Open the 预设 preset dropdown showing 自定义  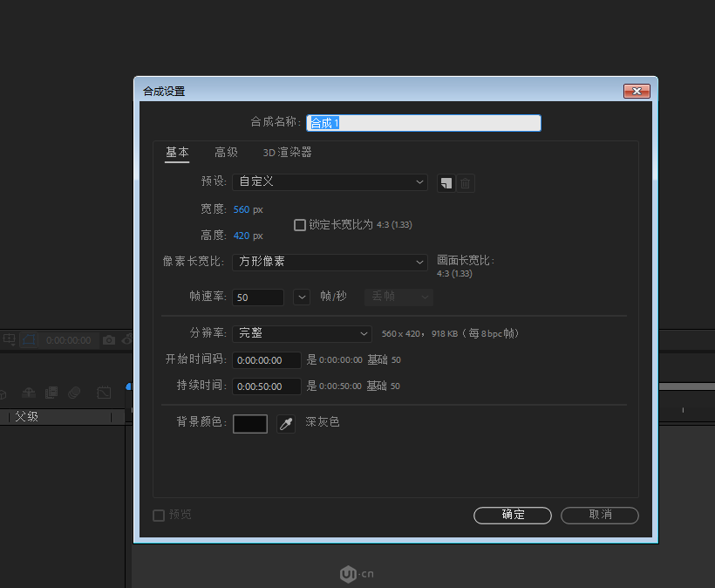click(330, 181)
